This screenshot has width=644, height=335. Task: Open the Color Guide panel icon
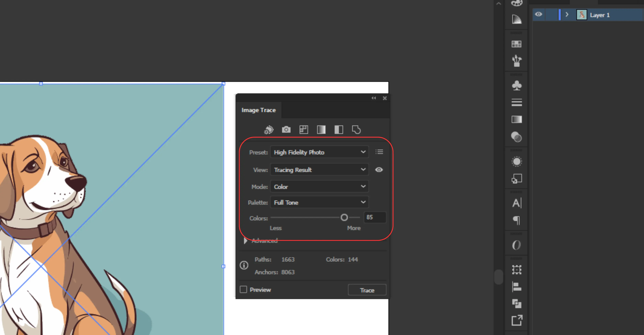pos(517,19)
